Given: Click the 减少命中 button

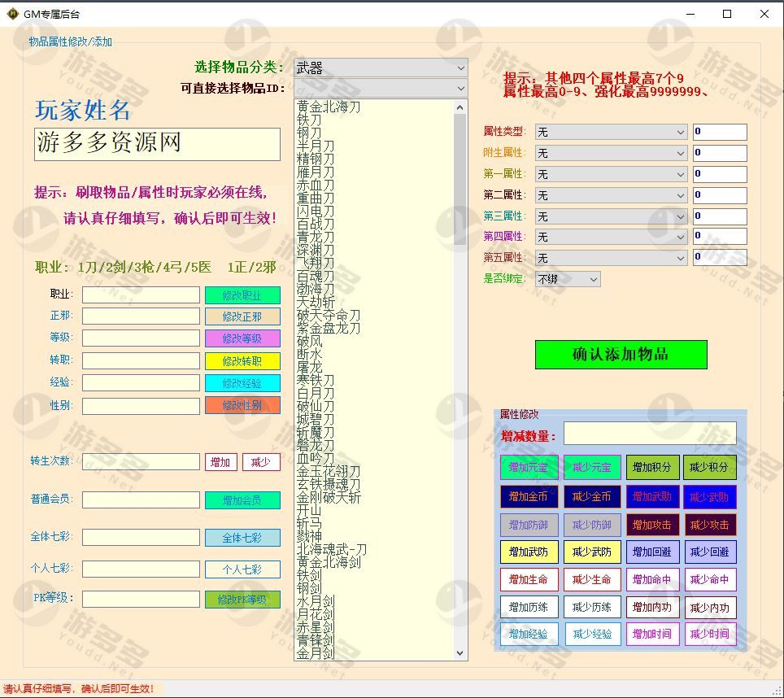Looking at the screenshot, I should tap(709, 579).
